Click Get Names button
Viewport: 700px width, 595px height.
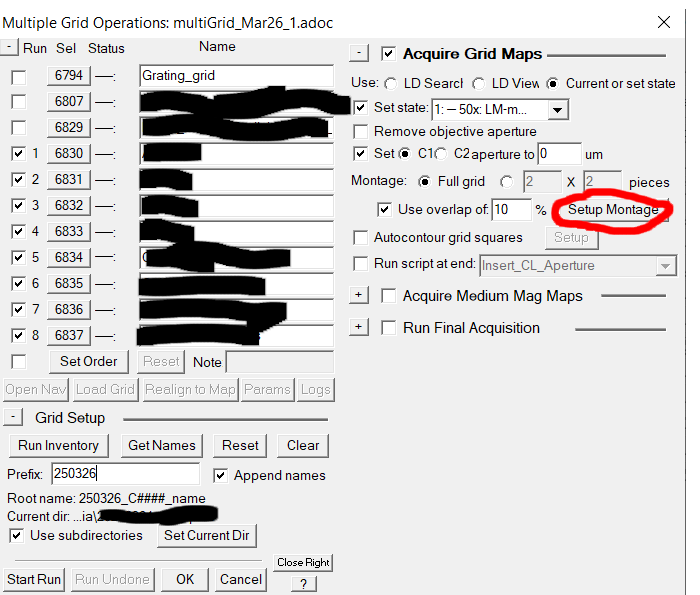(x=162, y=445)
